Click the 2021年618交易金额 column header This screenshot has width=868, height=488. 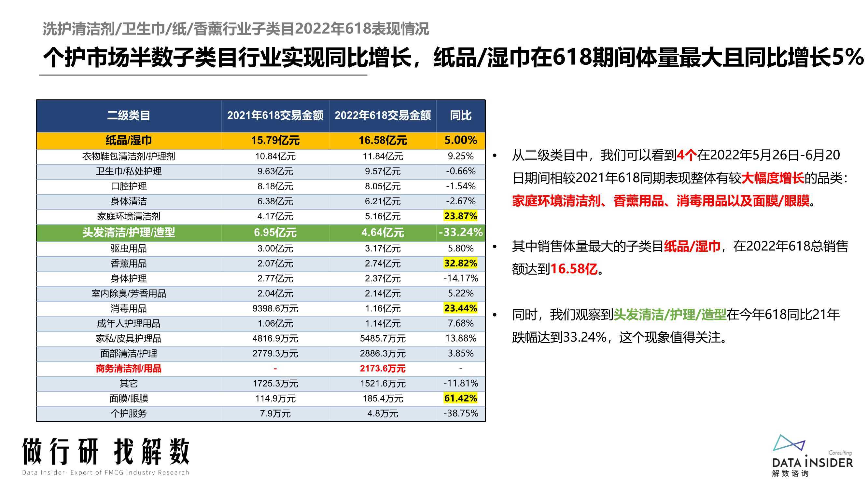click(275, 115)
